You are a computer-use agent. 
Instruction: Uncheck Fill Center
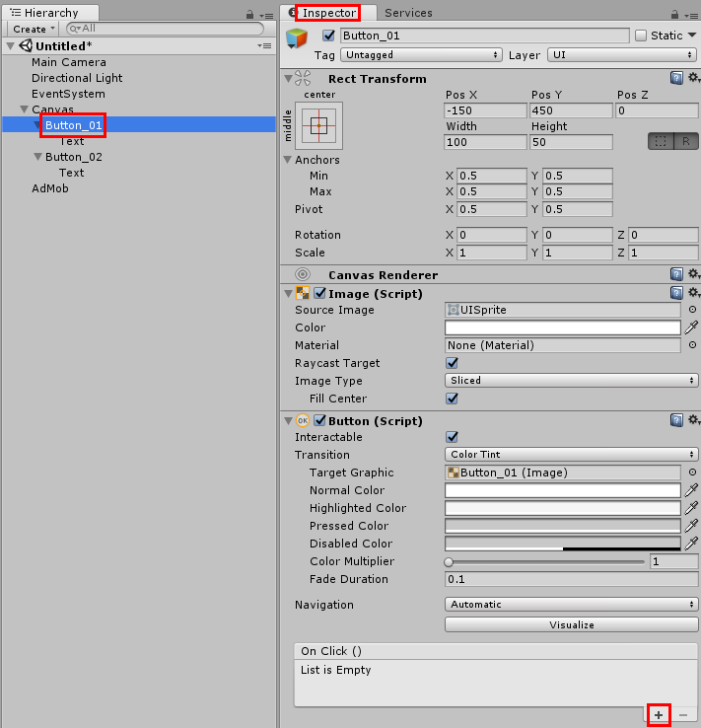pos(452,399)
